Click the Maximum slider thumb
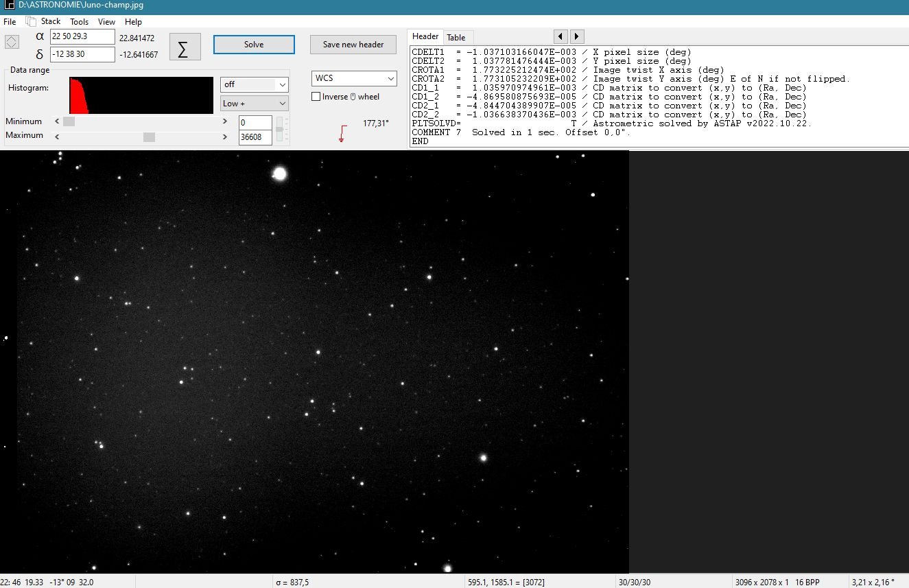Screen dimensions: 909x588 coord(149,137)
